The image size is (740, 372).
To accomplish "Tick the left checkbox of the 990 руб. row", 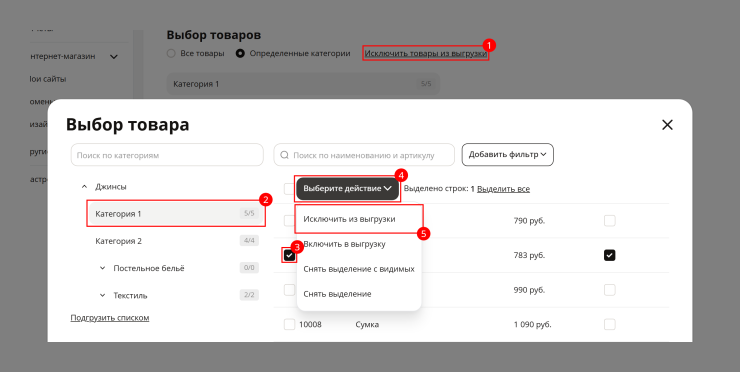I will tap(289, 290).
